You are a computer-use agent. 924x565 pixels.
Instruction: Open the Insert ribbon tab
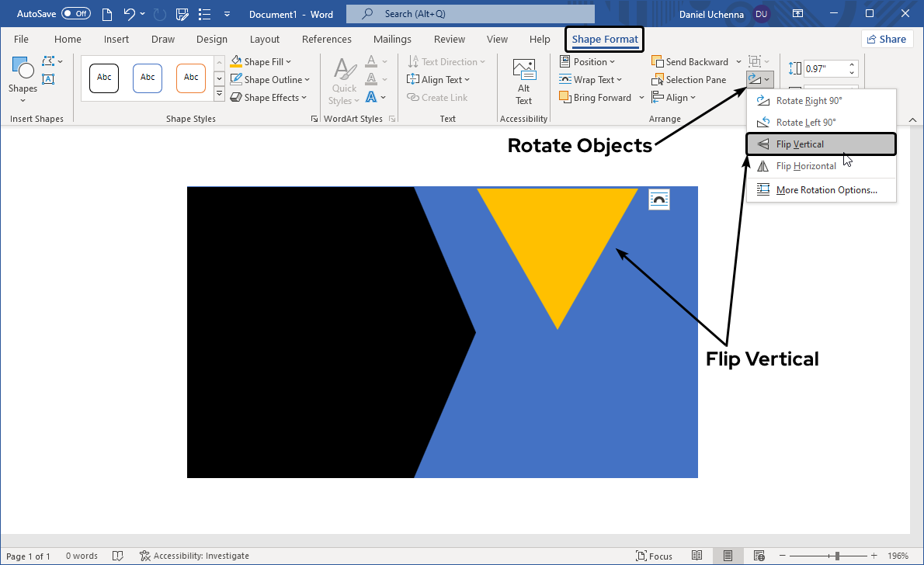[116, 40]
